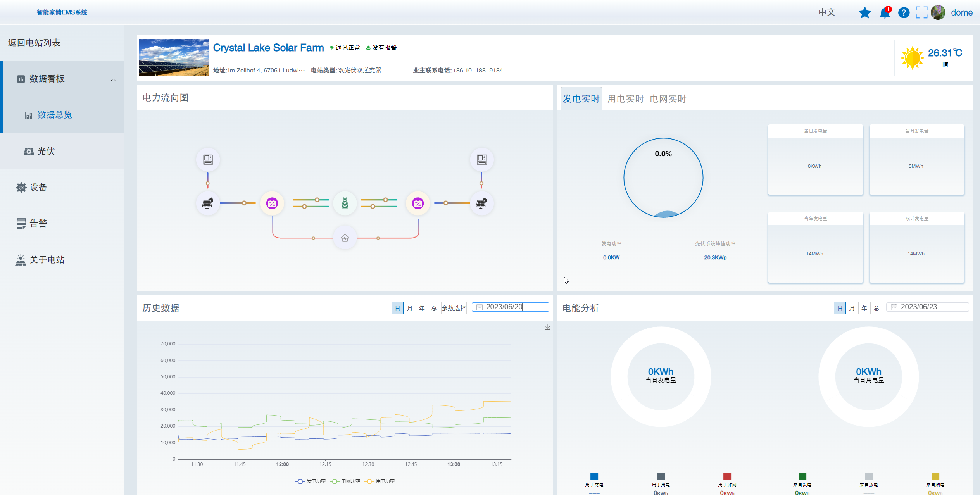Open the notification bell alerts
The image size is (980, 495).
885,13
